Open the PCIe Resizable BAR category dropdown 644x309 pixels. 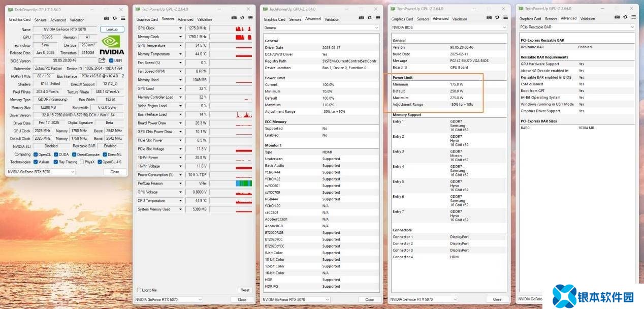(577, 27)
